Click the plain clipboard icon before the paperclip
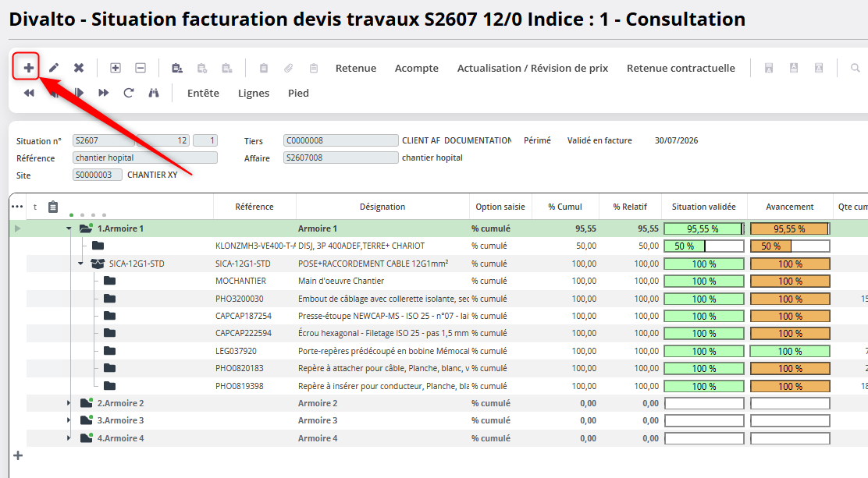The height and width of the screenshot is (478, 868). (264, 68)
